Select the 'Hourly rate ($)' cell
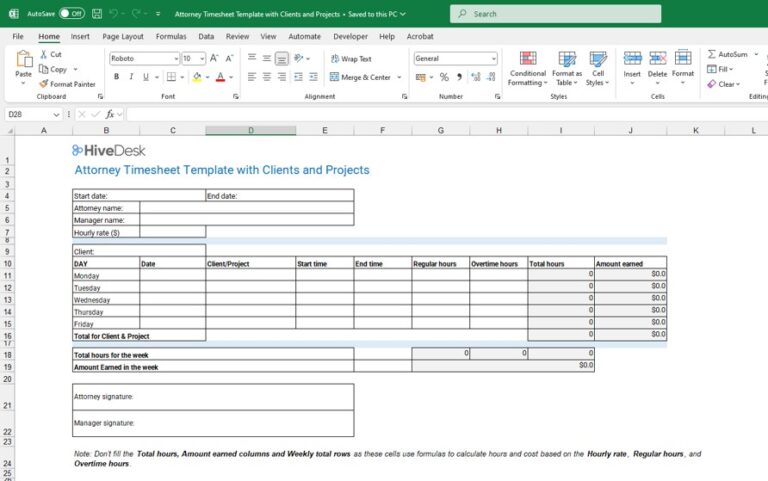 (x=106, y=232)
